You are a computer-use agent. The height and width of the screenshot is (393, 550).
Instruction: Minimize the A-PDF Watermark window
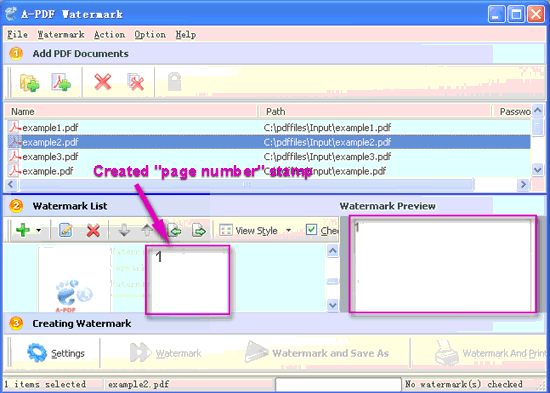pyautogui.click(x=496, y=14)
